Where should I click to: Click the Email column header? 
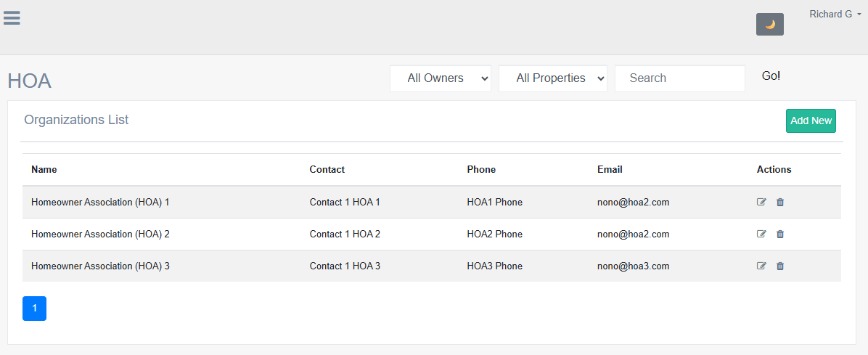(610, 170)
